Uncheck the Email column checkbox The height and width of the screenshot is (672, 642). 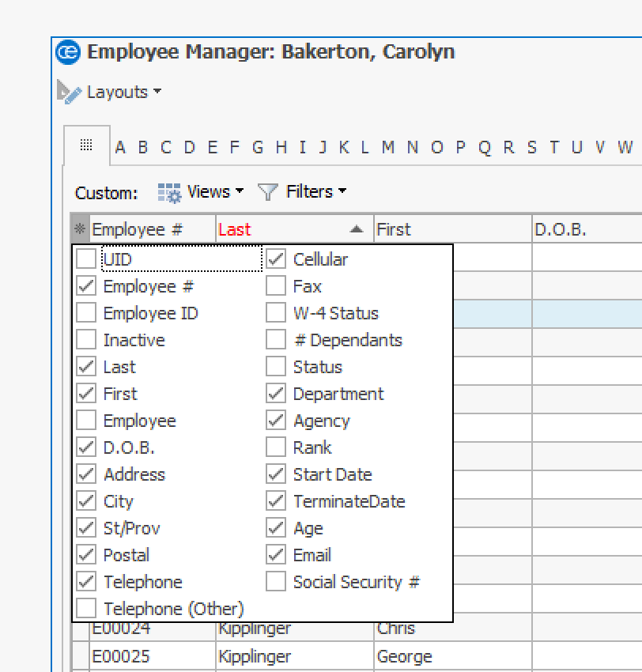276,554
